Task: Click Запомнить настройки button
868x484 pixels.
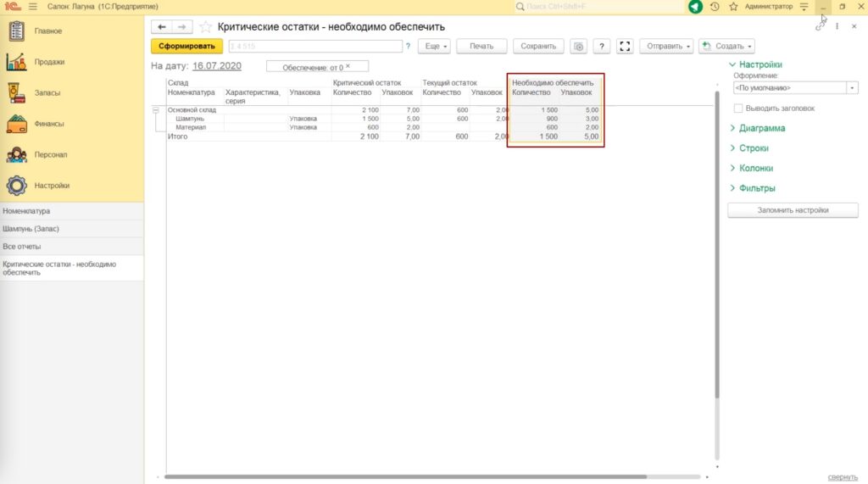Action: (793, 210)
